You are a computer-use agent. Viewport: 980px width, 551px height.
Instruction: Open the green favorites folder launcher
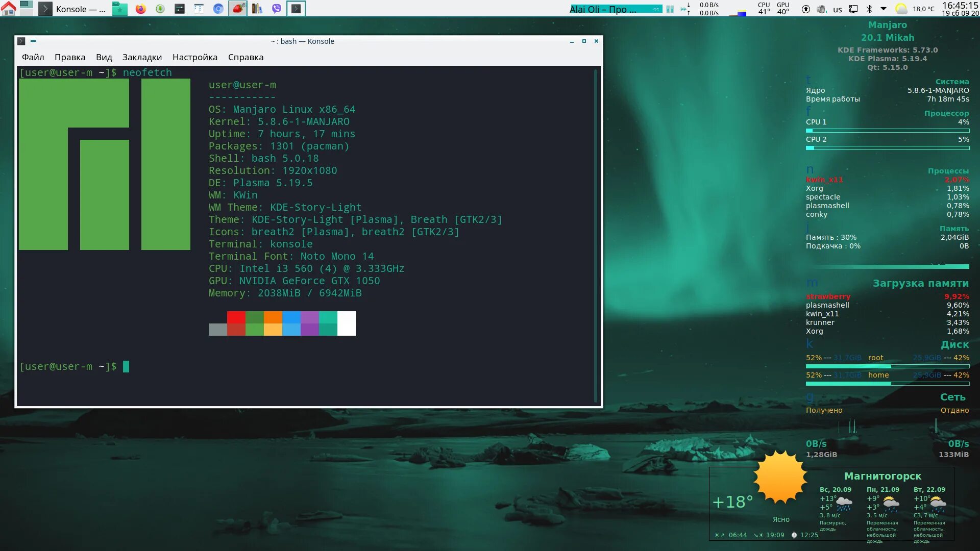[x=119, y=9]
